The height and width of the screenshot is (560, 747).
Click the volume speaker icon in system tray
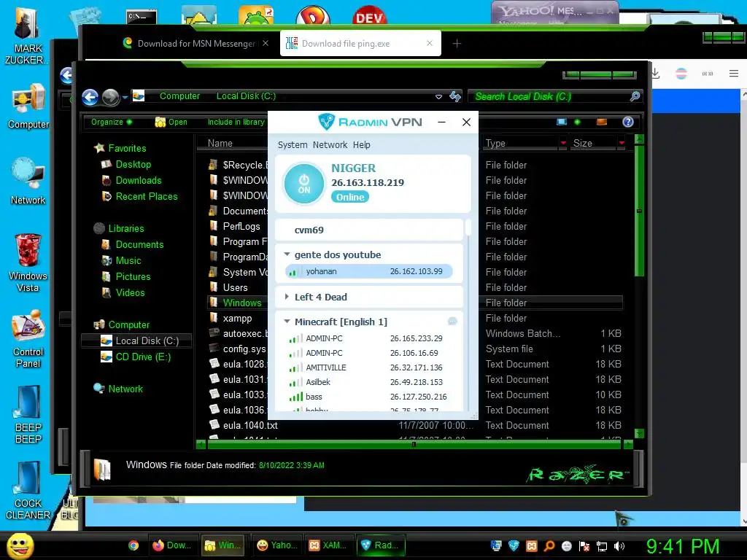[x=619, y=546]
